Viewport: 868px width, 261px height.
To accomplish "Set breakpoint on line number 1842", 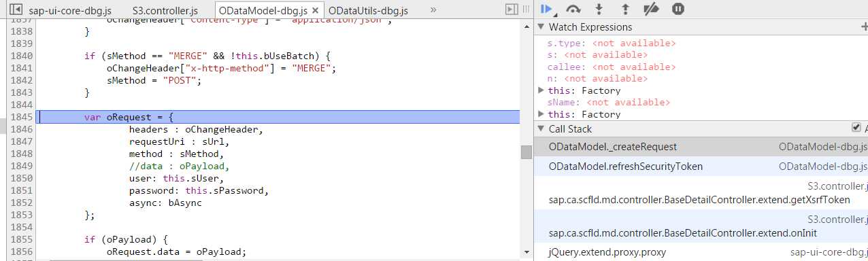I will click(21, 80).
